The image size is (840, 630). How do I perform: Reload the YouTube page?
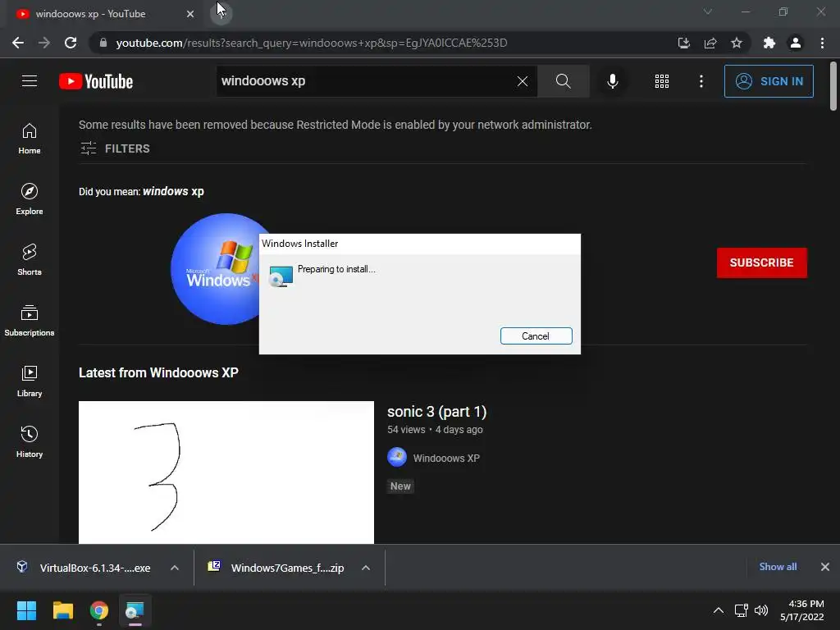click(x=71, y=43)
